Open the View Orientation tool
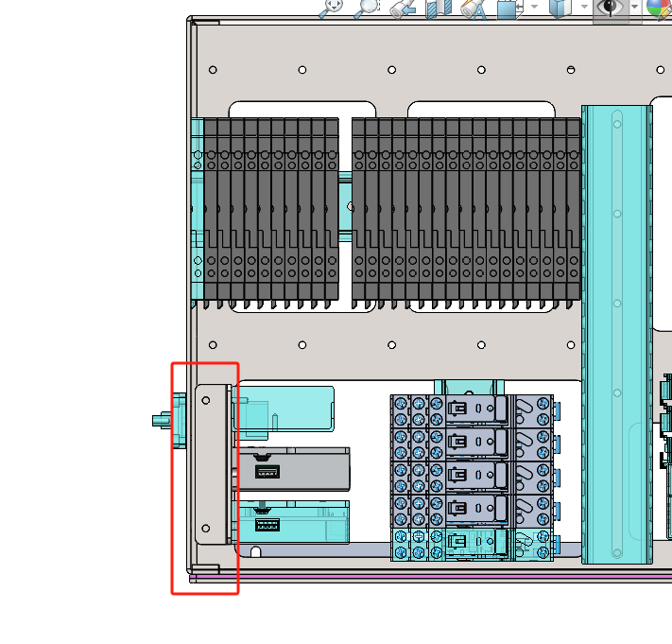 tap(508, 8)
